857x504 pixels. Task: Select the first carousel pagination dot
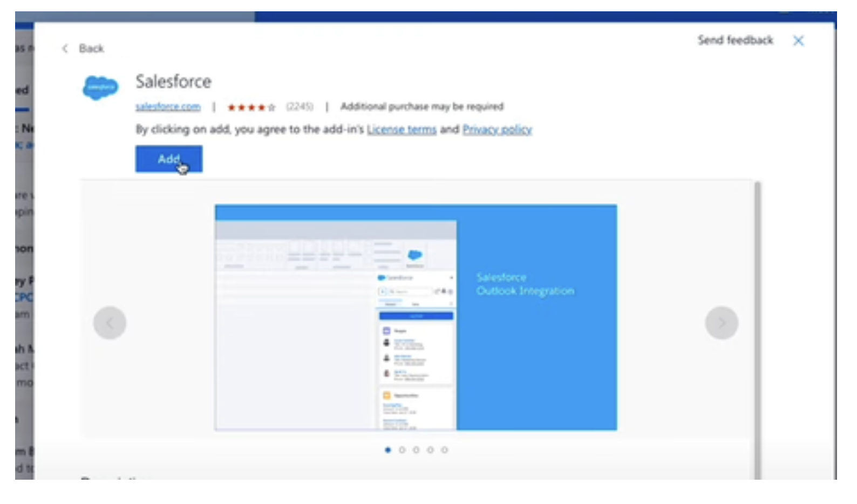point(387,450)
